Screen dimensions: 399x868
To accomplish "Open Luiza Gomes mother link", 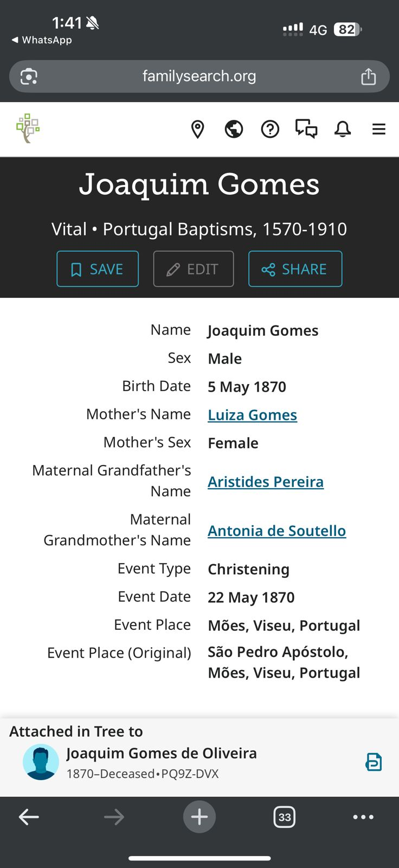I will click(x=252, y=415).
